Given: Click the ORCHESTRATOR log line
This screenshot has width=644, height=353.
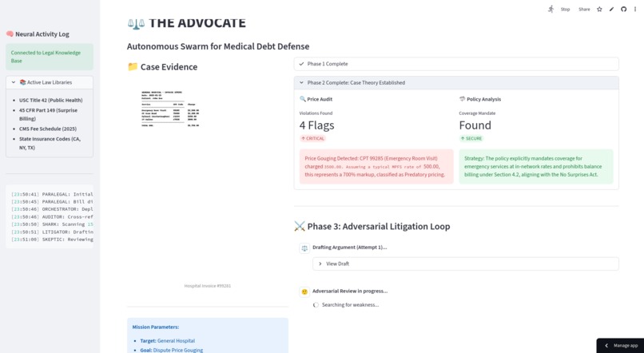Looking at the screenshot, I should [x=52, y=209].
